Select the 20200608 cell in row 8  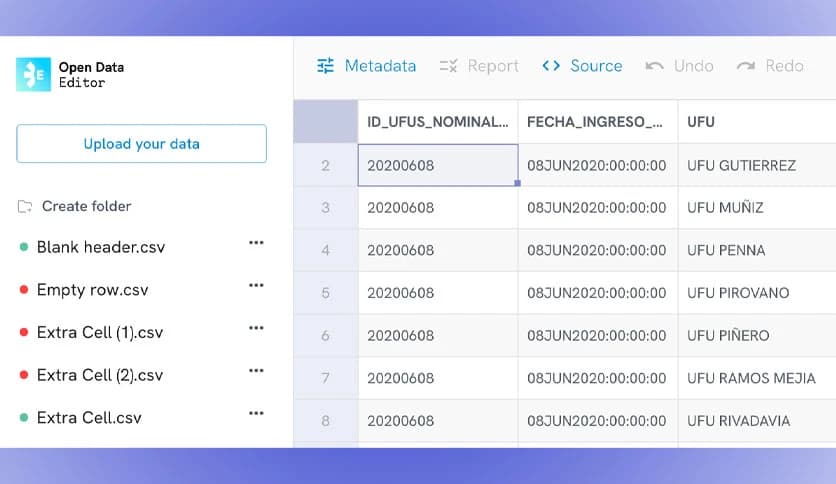point(438,421)
